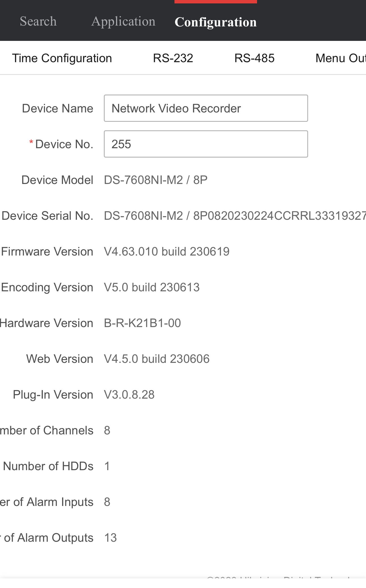The height and width of the screenshot is (588, 366).
Task: Click the Encoding Version value V5.0
Action: tap(152, 287)
